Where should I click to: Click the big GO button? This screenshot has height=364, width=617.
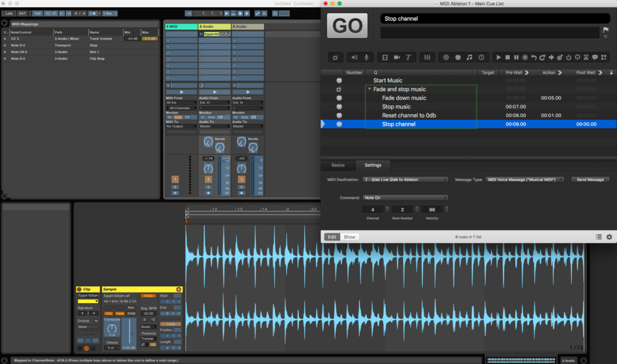347,26
